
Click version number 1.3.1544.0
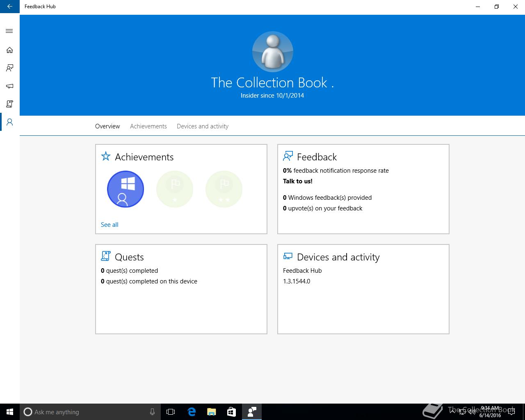[297, 281]
